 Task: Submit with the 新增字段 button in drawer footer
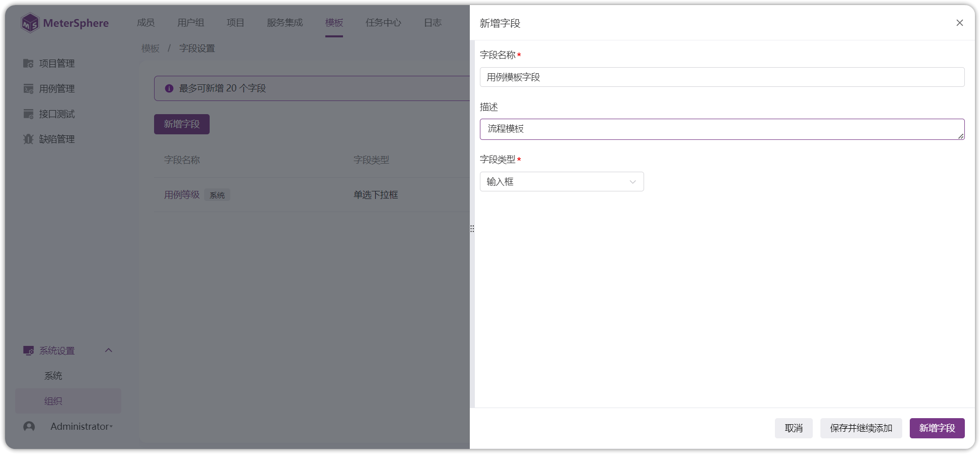coord(937,428)
